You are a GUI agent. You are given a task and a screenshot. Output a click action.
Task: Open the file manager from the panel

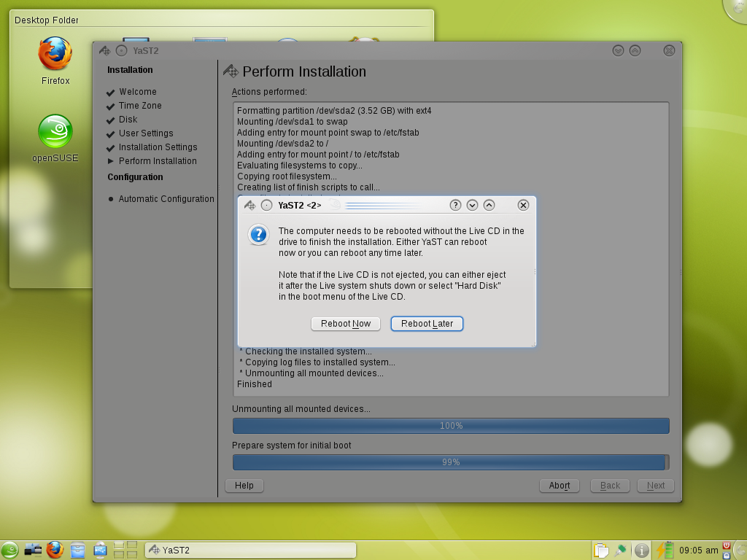click(x=77, y=551)
